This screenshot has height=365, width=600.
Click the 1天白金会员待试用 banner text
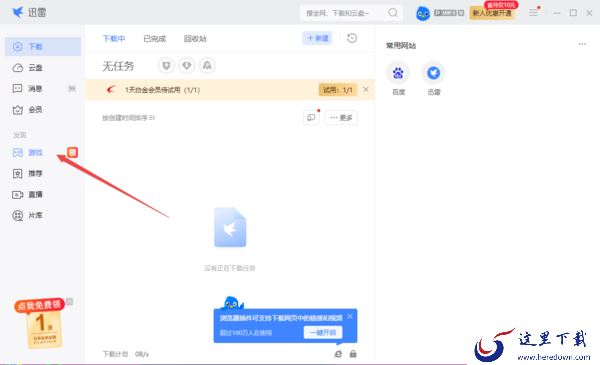tap(162, 90)
